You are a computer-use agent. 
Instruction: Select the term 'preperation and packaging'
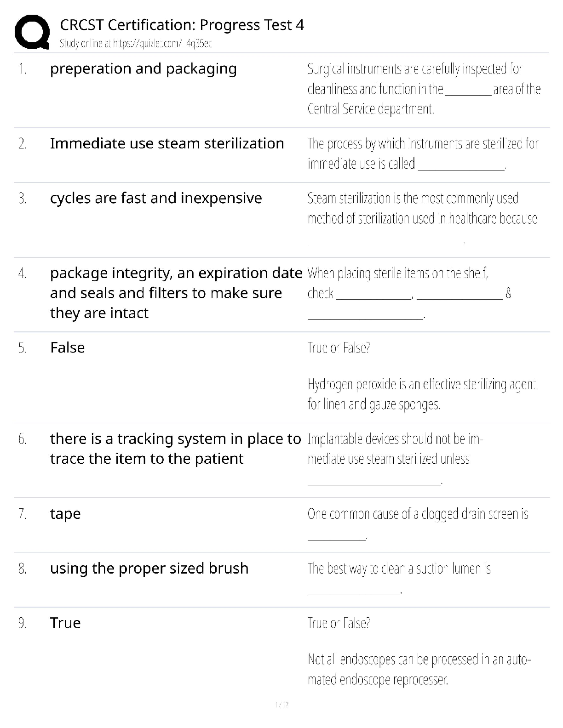pyautogui.click(x=143, y=69)
